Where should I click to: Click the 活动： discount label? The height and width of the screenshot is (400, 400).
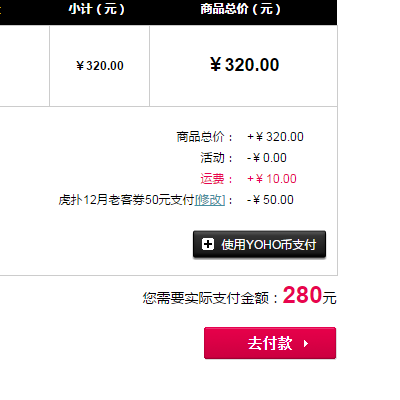click(216, 158)
